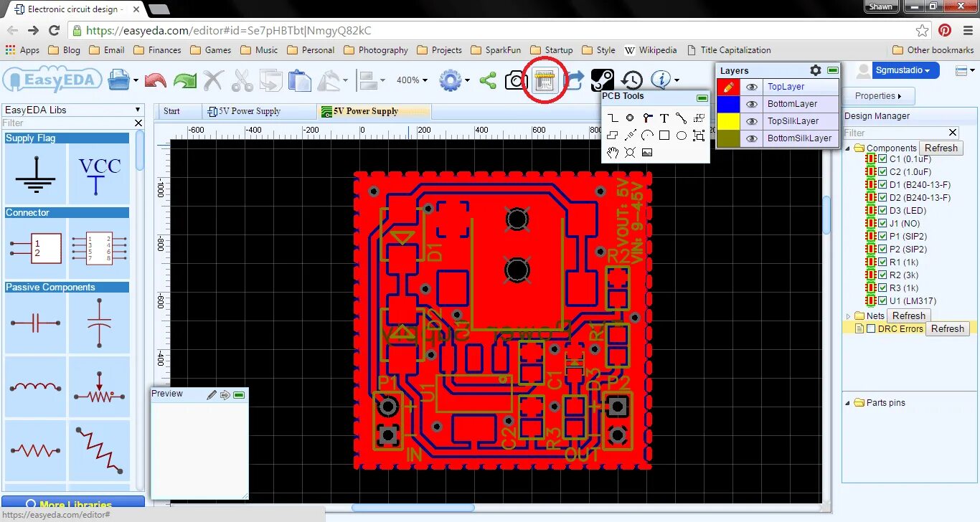The image size is (980, 522).
Task: Click the camera snapshot icon
Action: click(516, 80)
